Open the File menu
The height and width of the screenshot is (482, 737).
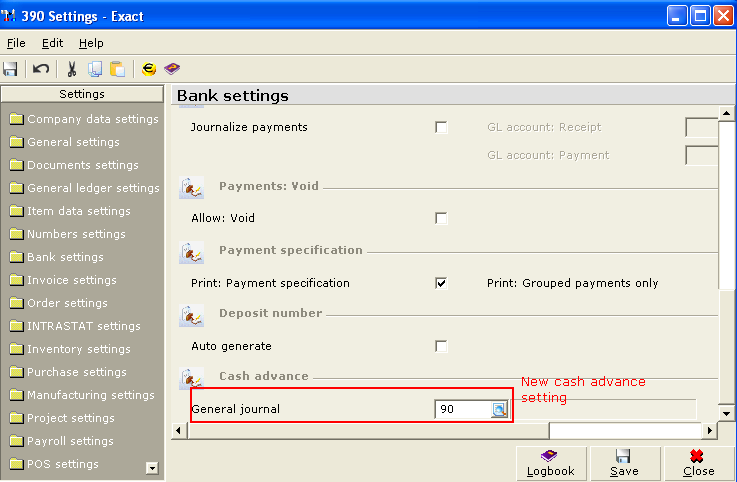pyautogui.click(x=16, y=43)
